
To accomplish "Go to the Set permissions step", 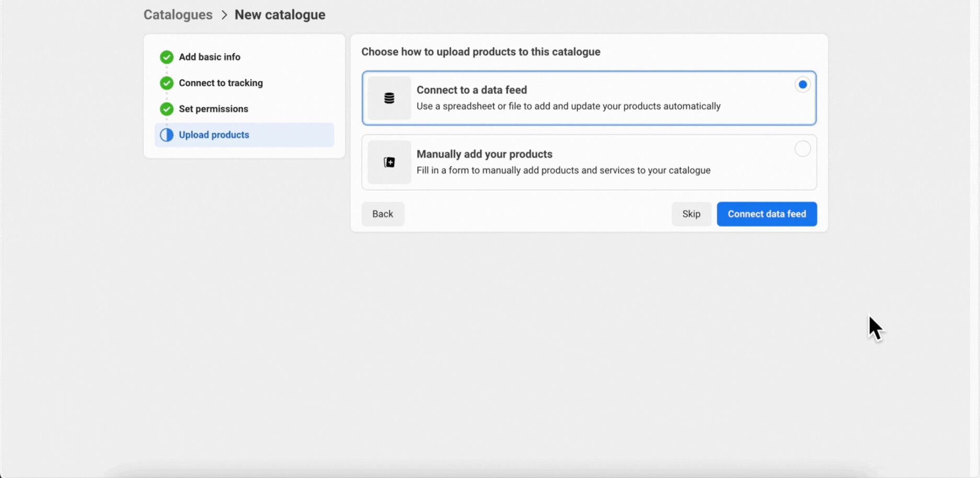I will pyautogui.click(x=213, y=109).
